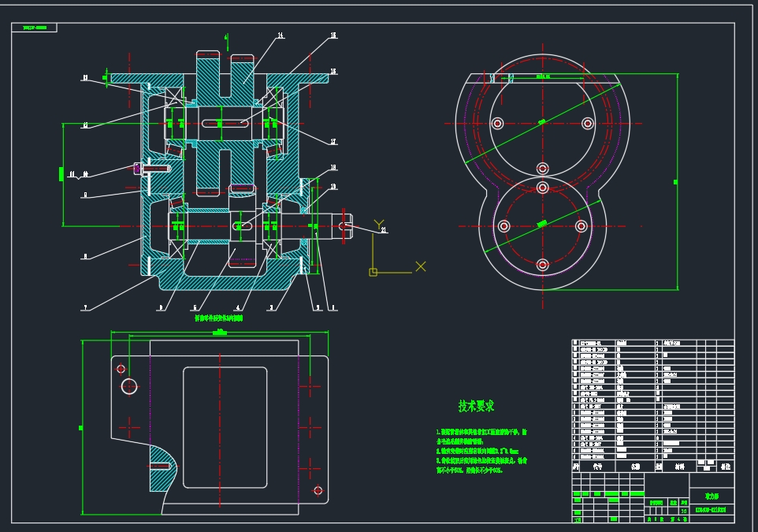Click the large circular hole in bottom view
The width and height of the screenshot is (758, 532).
pos(129,386)
